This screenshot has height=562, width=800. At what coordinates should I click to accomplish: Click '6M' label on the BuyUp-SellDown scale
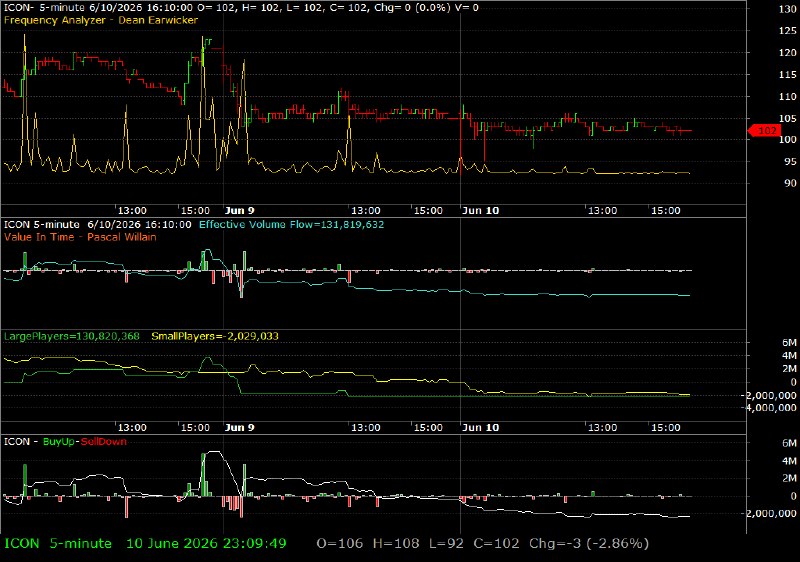[x=789, y=443]
